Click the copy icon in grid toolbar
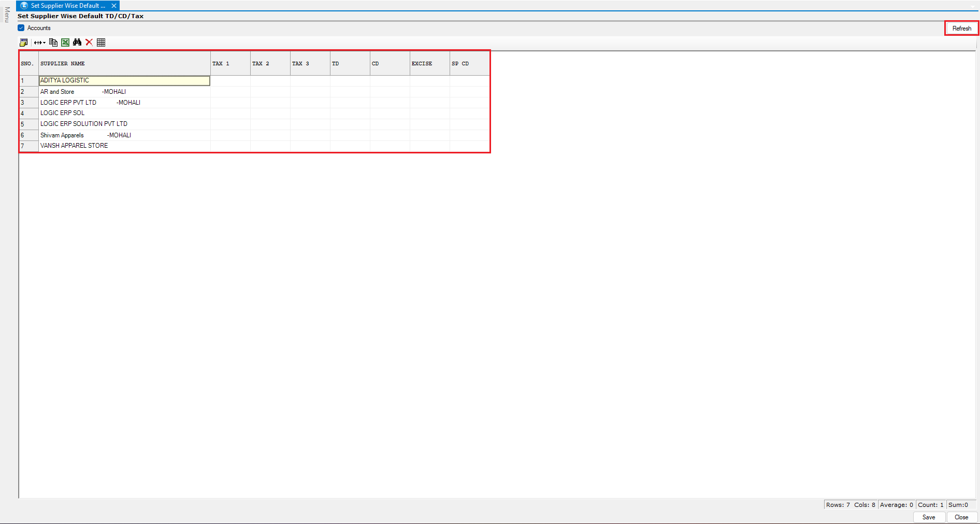Viewport: 980px width, 524px height. (53, 43)
